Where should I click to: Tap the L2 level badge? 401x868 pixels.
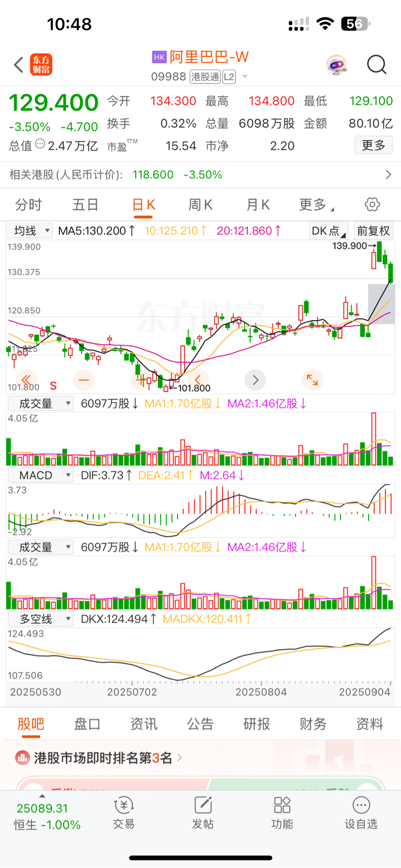[x=229, y=77]
